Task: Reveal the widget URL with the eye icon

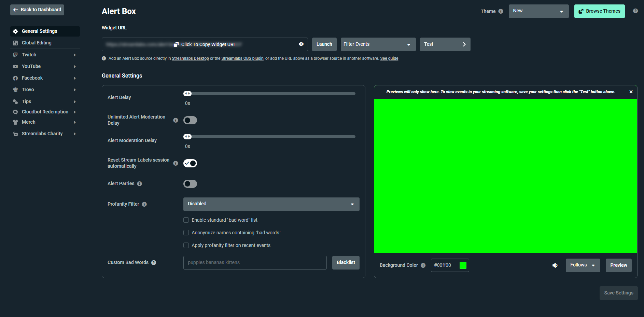Action: point(301,44)
